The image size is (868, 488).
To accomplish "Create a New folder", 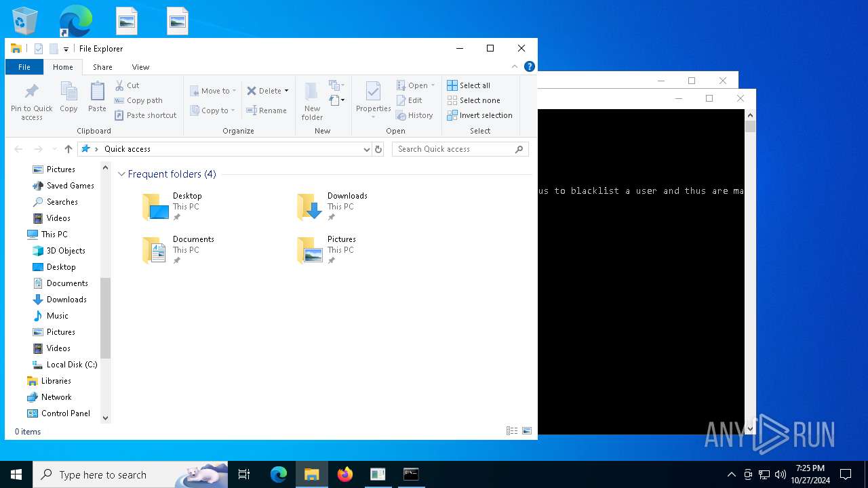I will tap(312, 102).
